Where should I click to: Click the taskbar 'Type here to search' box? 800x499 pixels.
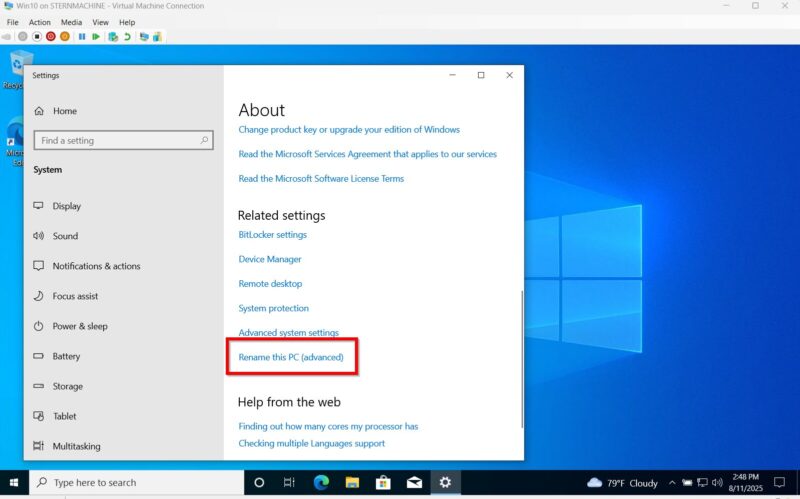click(x=136, y=482)
